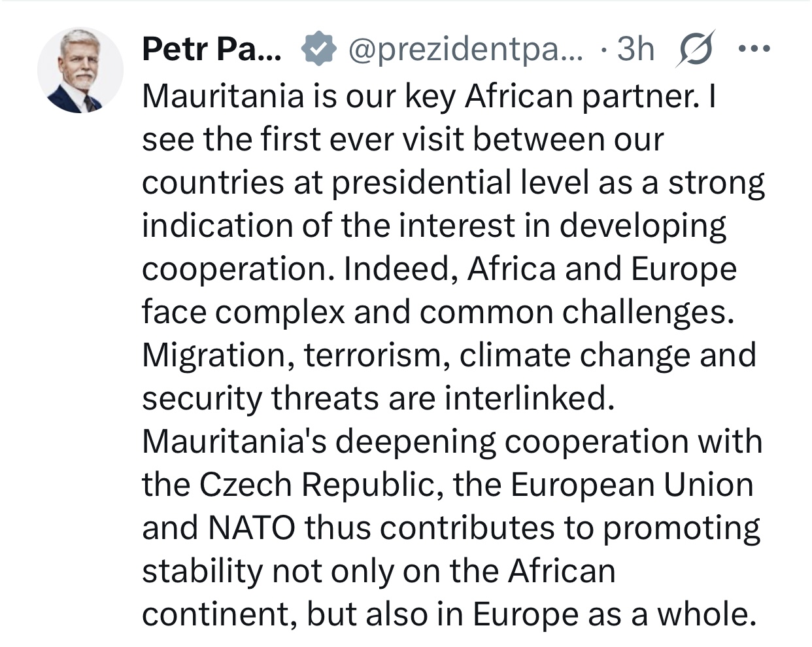Click the words "promoting stability" area in post
Viewport: 812px width, 647px height.
681,529
